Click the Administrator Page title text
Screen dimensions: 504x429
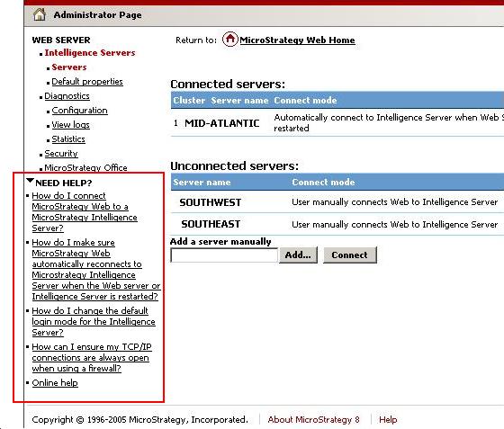coord(98,15)
